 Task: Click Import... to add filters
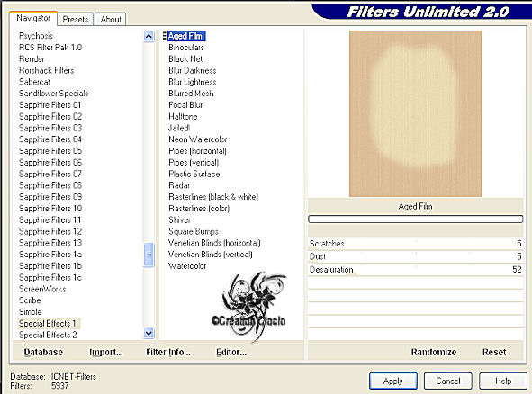106,352
